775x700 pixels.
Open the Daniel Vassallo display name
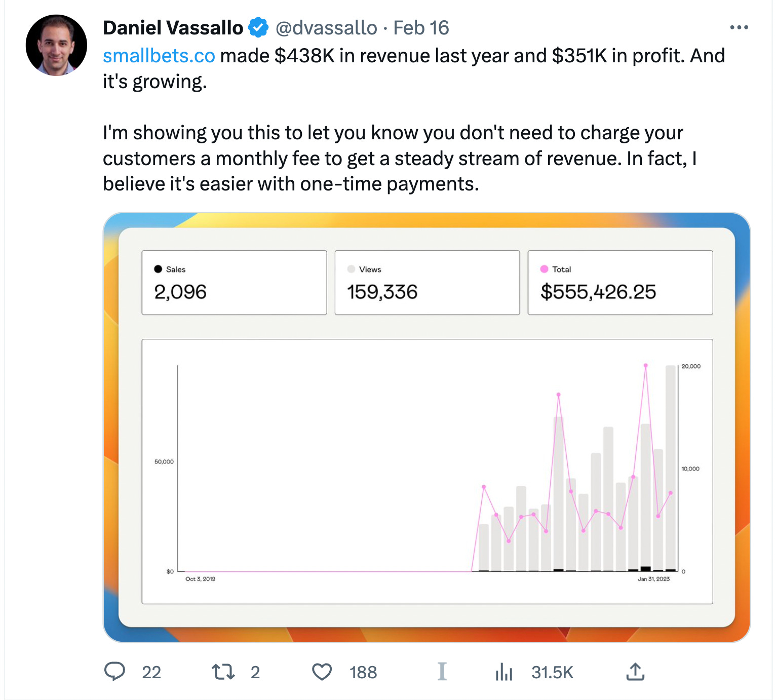click(173, 28)
